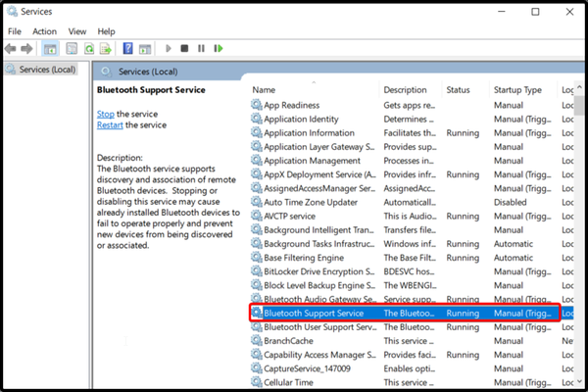Open Help via the blue question-mark icon
Screen dimensions: 588x392
point(127,48)
